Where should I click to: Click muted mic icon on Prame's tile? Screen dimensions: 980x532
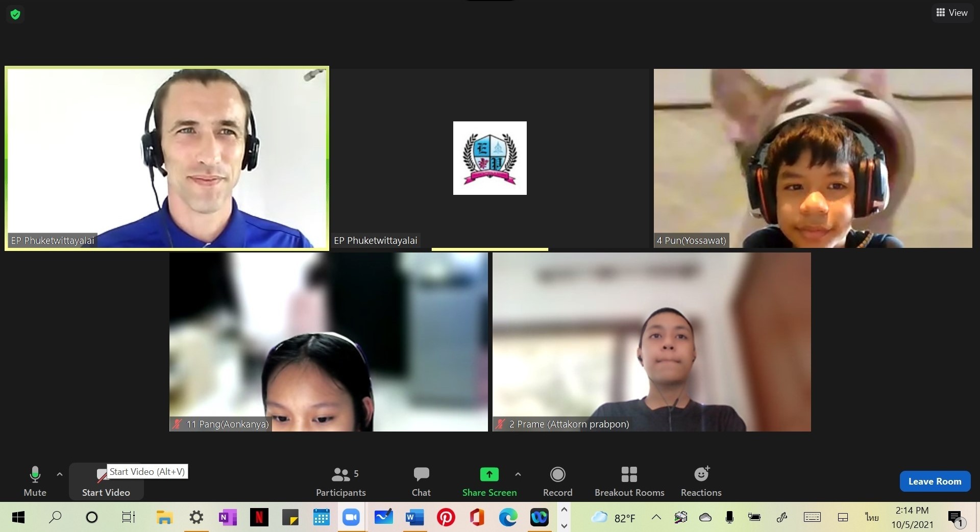coord(500,424)
